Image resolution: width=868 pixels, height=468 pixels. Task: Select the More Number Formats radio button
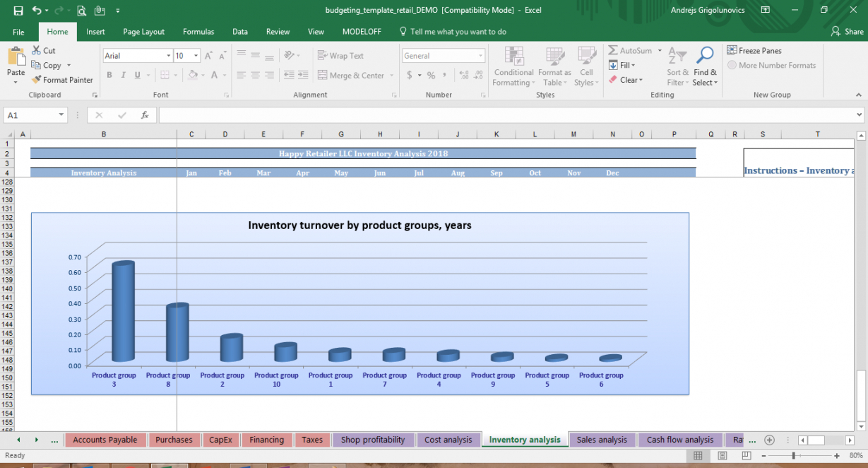click(732, 66)
